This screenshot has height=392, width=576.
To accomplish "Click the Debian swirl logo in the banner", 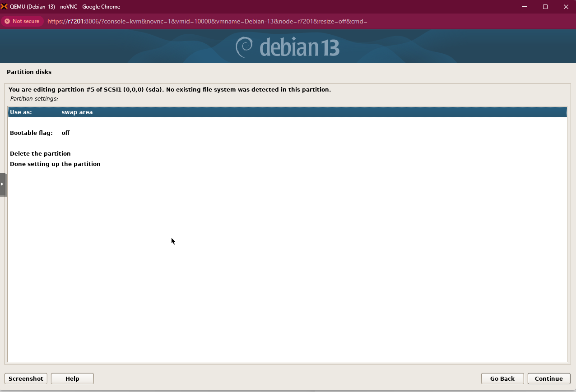I will click(x=244, y=47).
